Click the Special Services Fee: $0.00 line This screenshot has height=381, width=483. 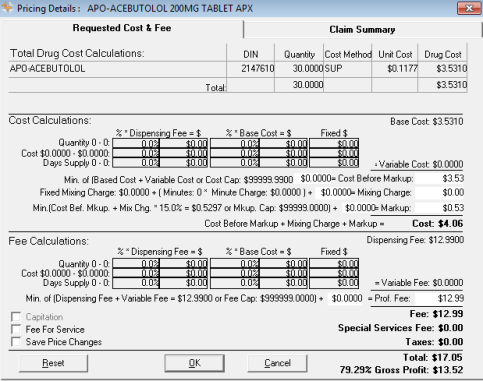(400, 328)
